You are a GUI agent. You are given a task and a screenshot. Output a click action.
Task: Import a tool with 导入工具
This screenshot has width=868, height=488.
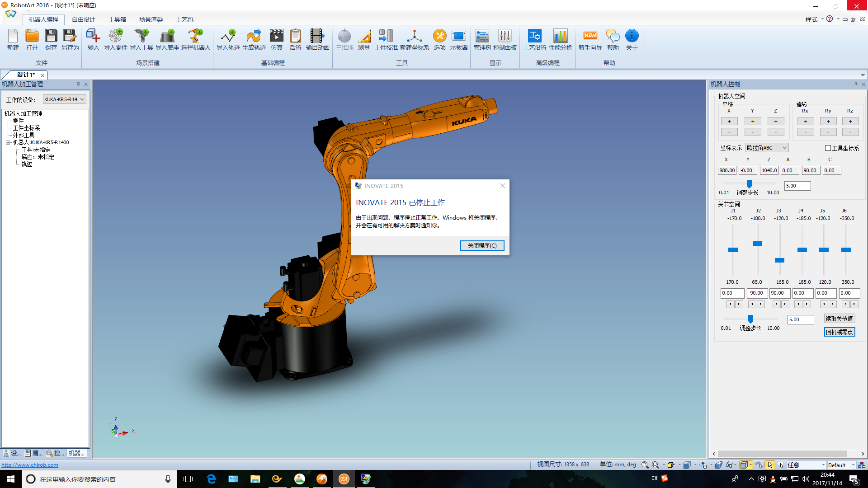(142, 40)
